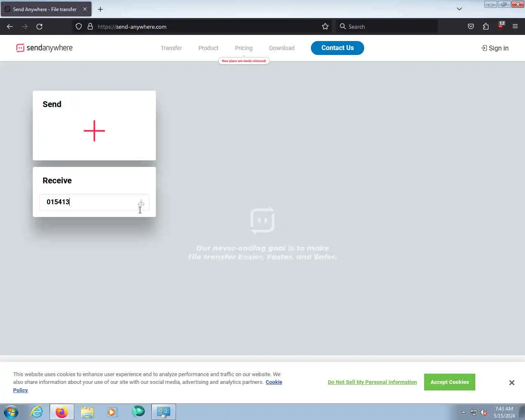This screenshot has height=420, width=525.
Task: Open the Windows Start menu
Action: 11,412
